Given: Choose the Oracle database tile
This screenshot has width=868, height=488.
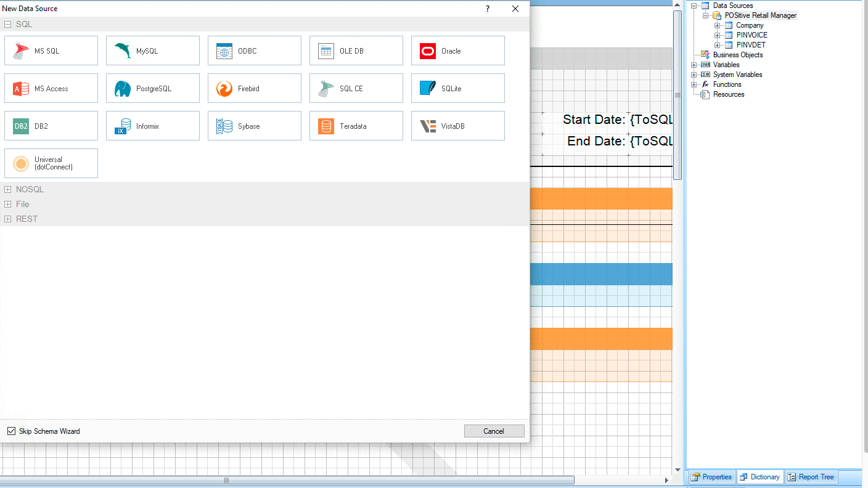Looking at the screenshot, I should [x=458, y=51].
